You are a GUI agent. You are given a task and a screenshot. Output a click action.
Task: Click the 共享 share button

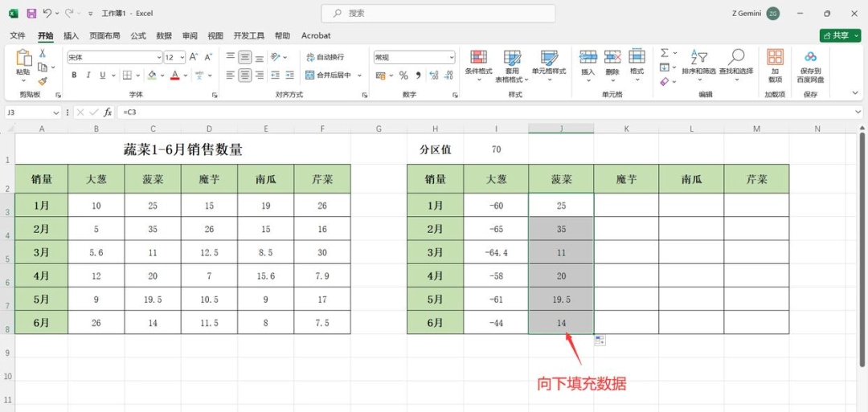click(841, 35)
